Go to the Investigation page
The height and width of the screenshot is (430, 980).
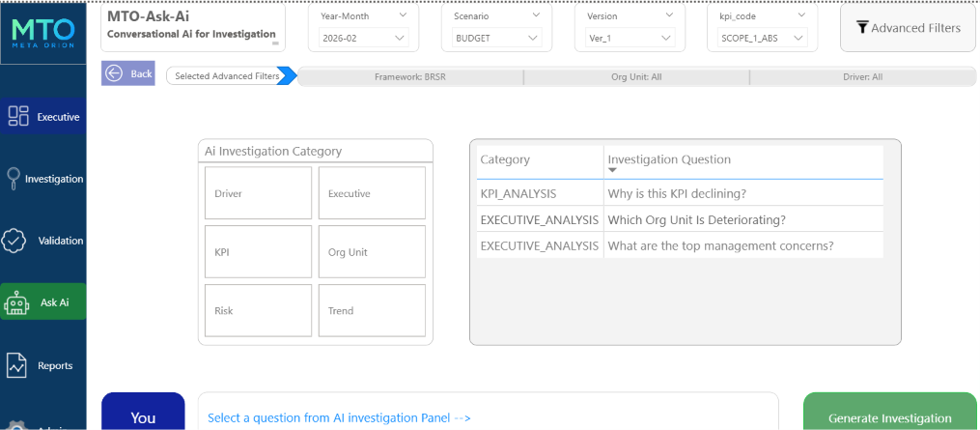pos(43,179)
